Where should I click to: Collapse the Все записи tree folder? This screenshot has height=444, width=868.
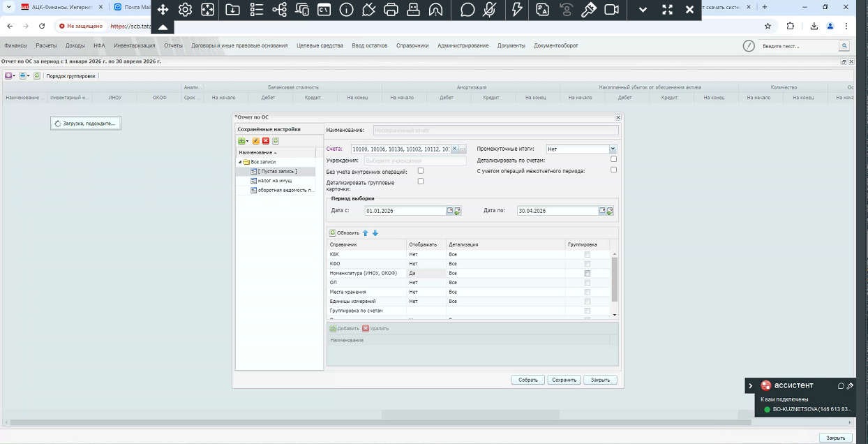click(239, 162)
